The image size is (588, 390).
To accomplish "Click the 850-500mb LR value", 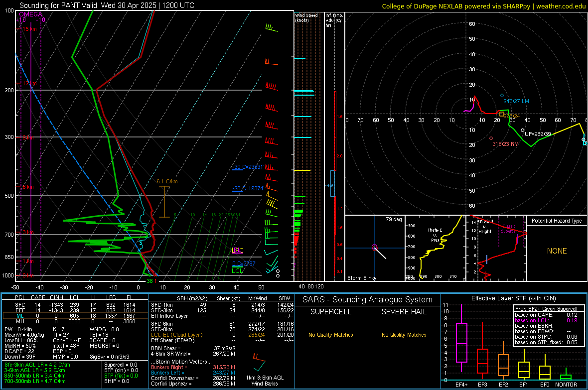I will 35,376.
